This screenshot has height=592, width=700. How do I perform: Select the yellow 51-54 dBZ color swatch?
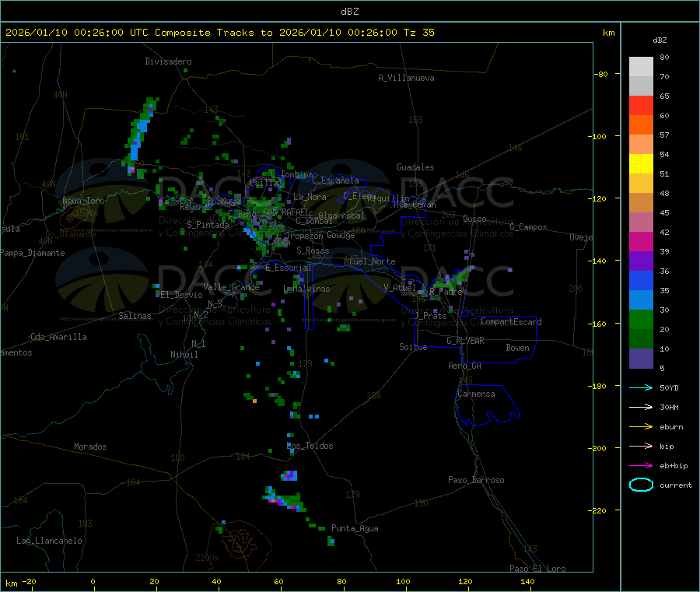tap(641, 164)
